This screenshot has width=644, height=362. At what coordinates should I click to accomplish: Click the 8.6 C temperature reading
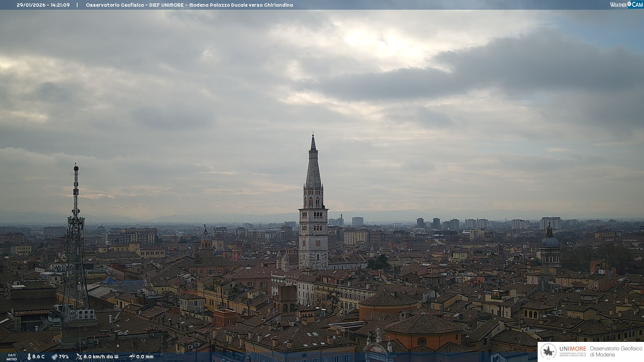39,357
